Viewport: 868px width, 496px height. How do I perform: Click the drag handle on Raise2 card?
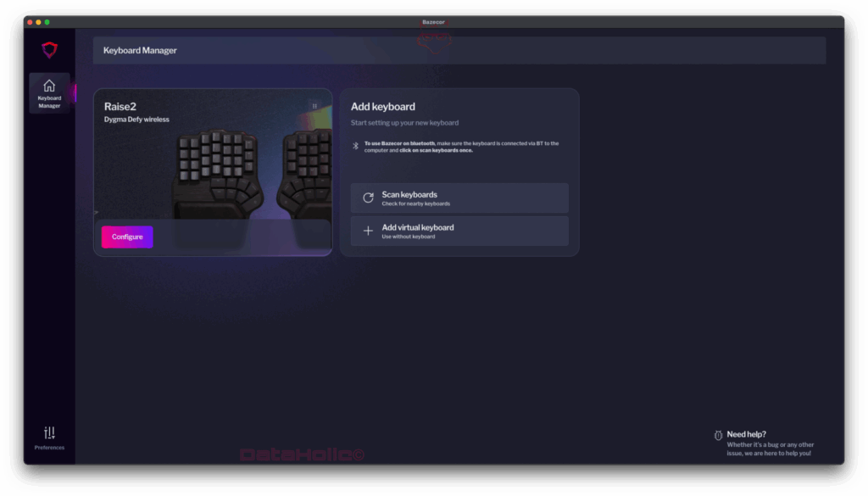[x=314, y=107]
